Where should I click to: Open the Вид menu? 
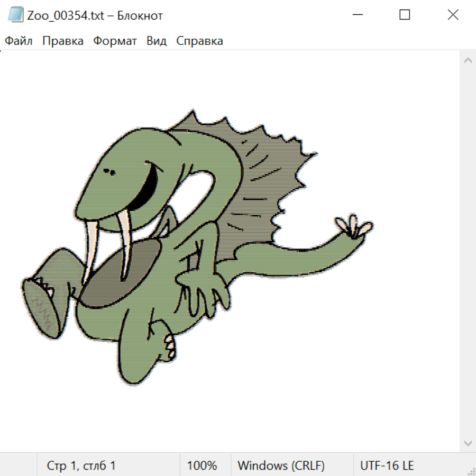tap(157, 41)
